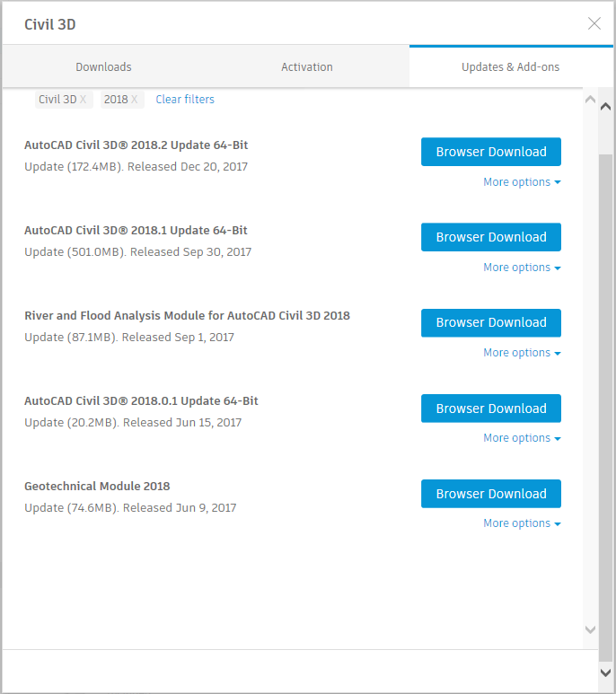616x694 pixels.
Task: Download Geotechnical Module 2018 via browser
Action: (x=491, y=494)
